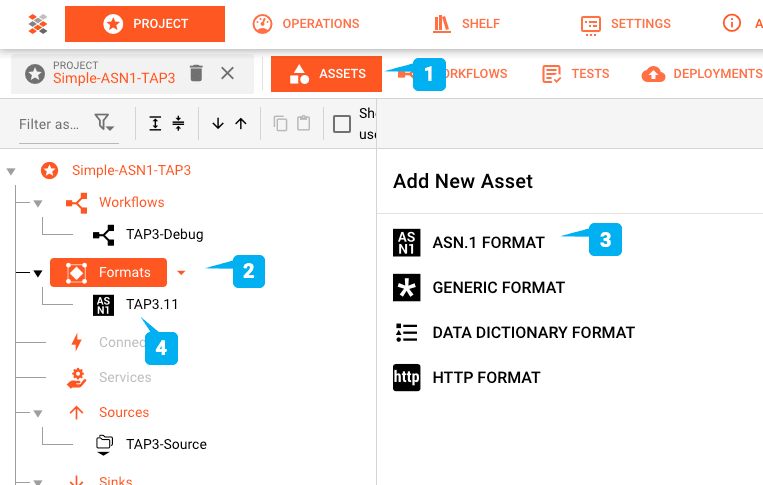Open the Operations menu
763x485 pixels.
click(x=306, y=24)
